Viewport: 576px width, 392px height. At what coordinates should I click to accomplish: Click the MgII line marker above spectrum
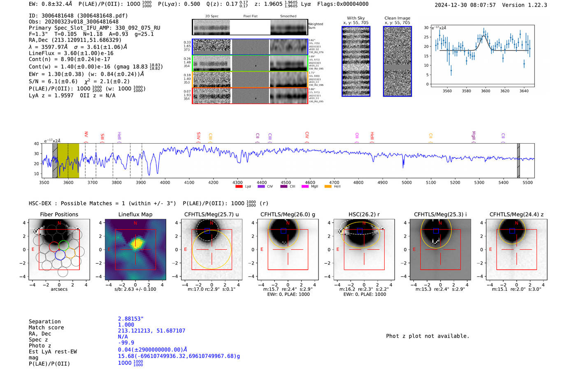(474, 136)
